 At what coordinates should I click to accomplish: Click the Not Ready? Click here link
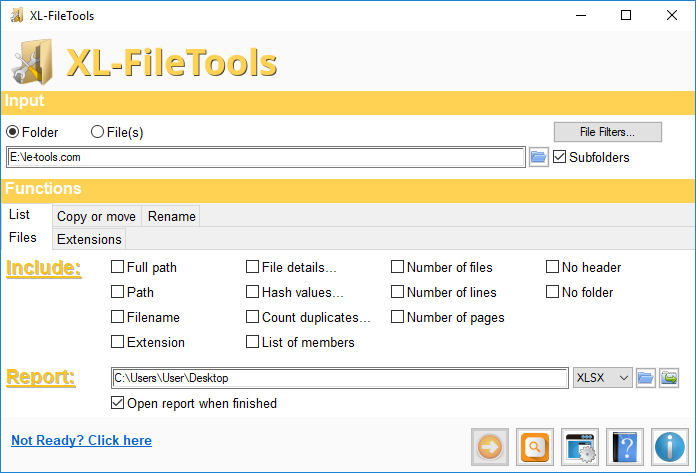(x=81, y=440)
